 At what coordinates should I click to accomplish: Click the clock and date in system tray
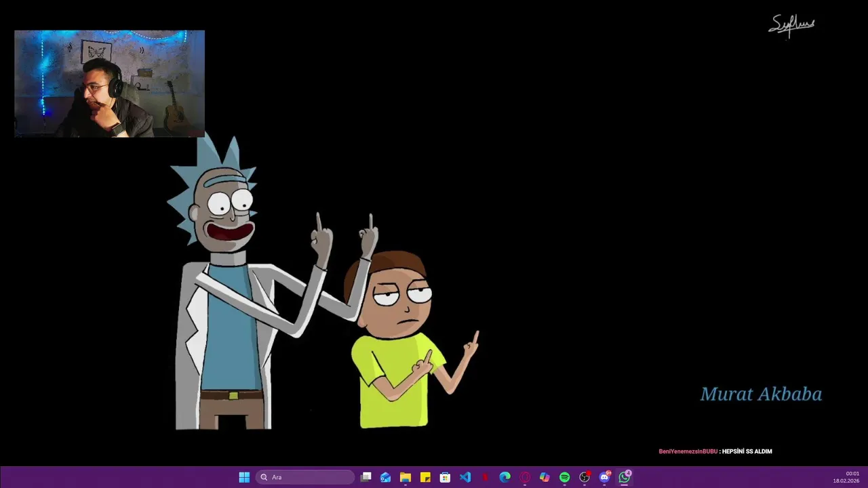846,477
